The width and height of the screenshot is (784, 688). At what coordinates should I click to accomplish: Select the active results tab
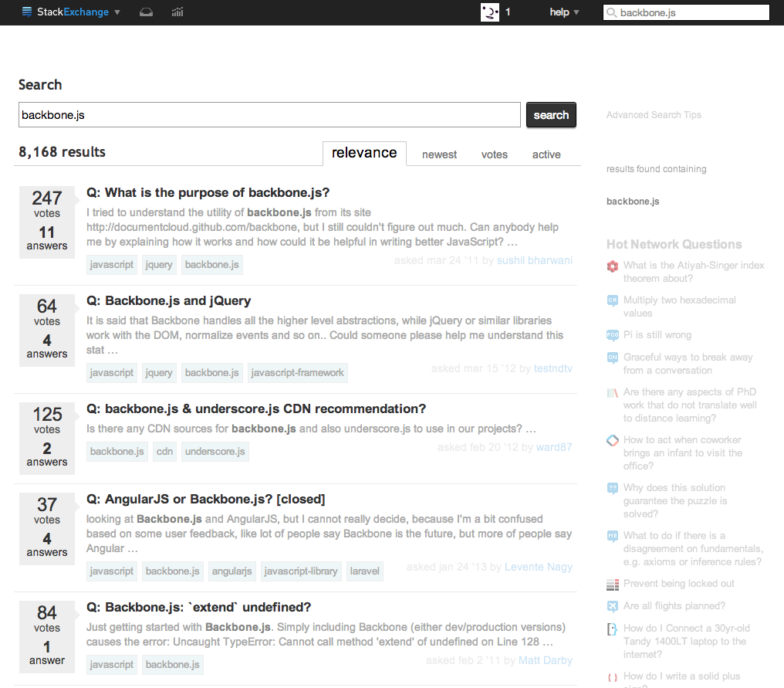[546, 154]
